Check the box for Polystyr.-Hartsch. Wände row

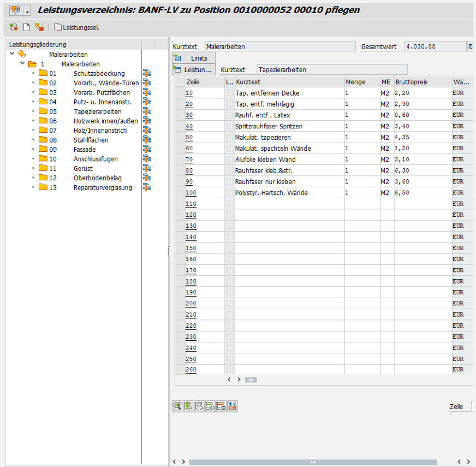(x=230, y=193)
